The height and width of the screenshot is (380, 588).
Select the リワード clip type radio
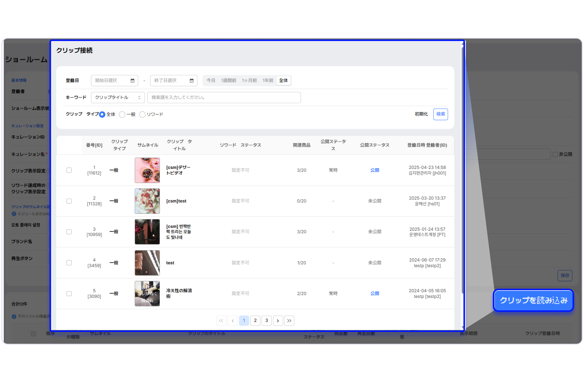pyautogui.click(x=142, y=115)
